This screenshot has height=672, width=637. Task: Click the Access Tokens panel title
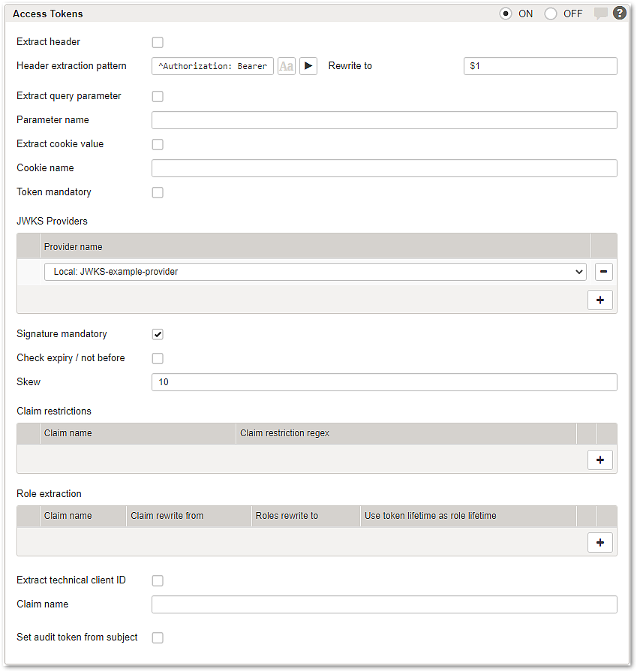47,14
